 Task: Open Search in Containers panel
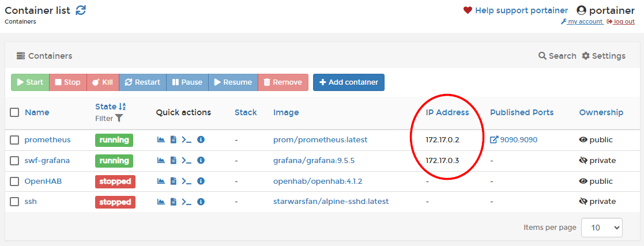(558, 56)
